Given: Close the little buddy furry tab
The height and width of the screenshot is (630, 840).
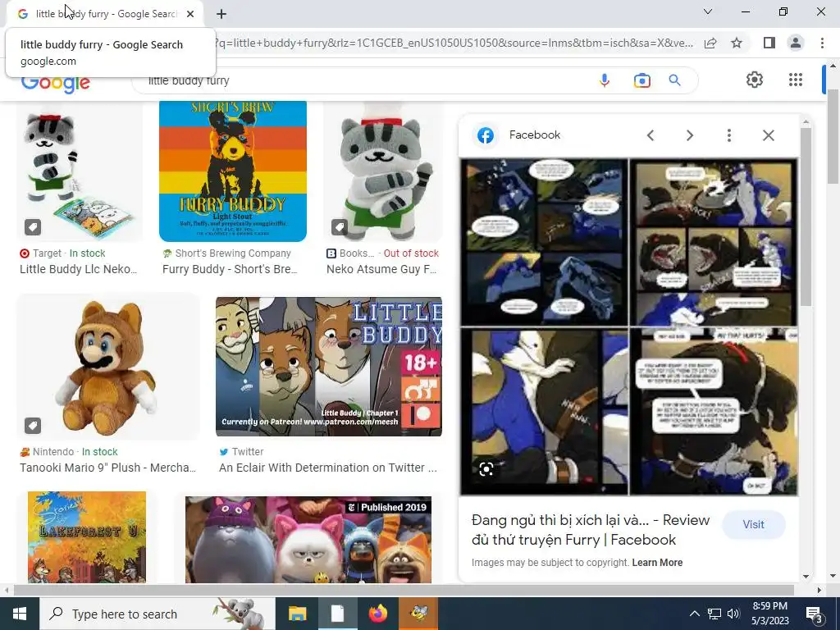Looking at the screenshot, I should click(x=190, y=14).
